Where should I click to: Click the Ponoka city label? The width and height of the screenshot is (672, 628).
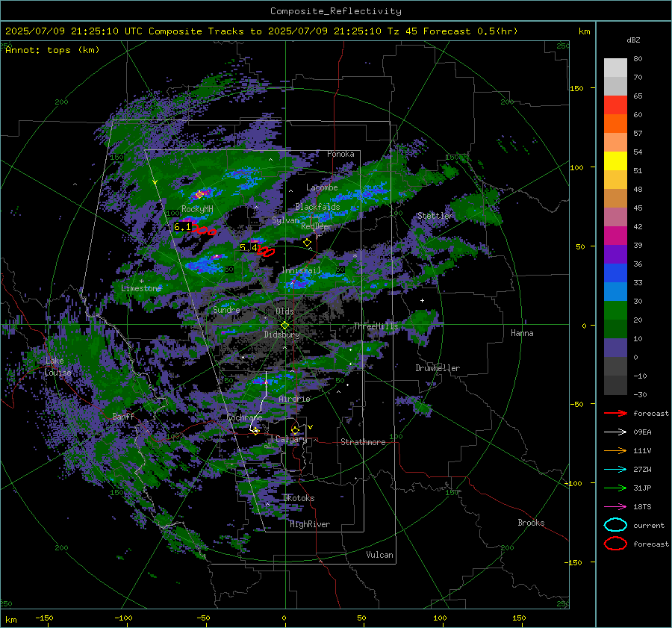coord(340,154)
